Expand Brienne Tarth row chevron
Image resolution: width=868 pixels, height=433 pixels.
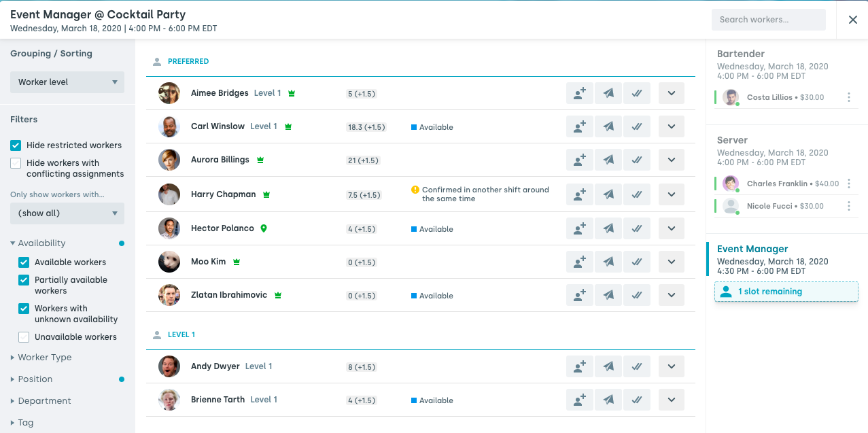[672, 400]
